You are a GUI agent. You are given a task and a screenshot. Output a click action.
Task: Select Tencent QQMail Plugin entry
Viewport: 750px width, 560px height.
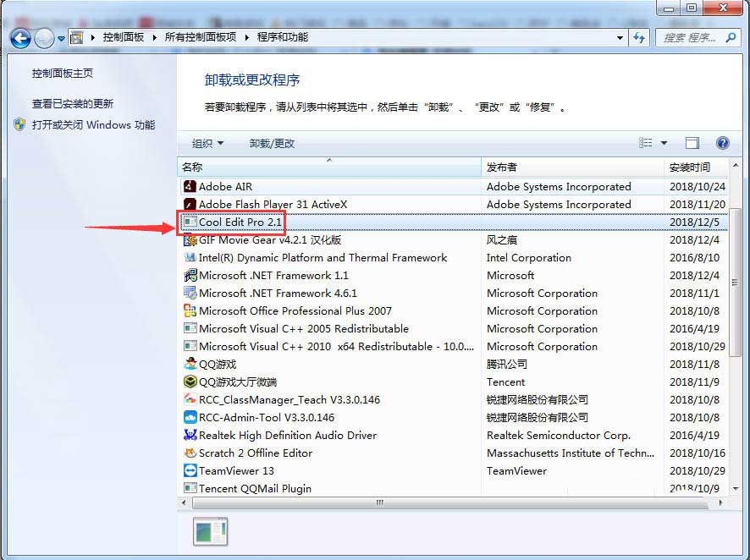(255, 489)
